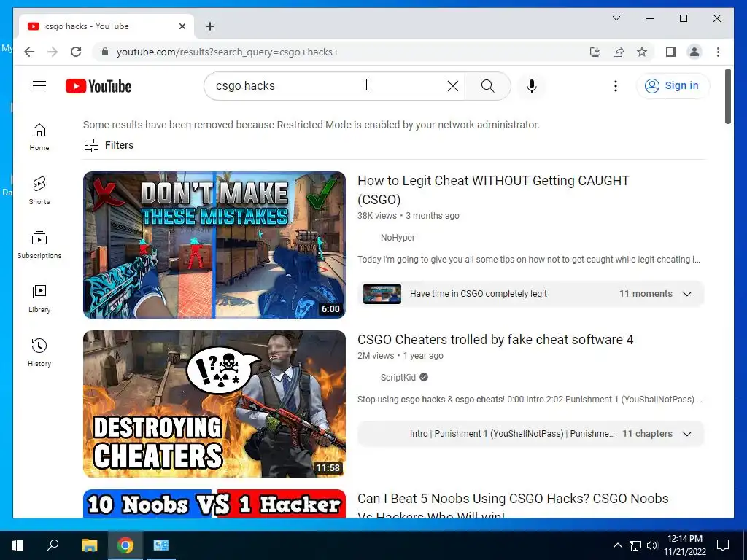This screenshot has height=560, width=747.
Task: Open YouTube settings three-dot menu
Action: pos(616,86)
